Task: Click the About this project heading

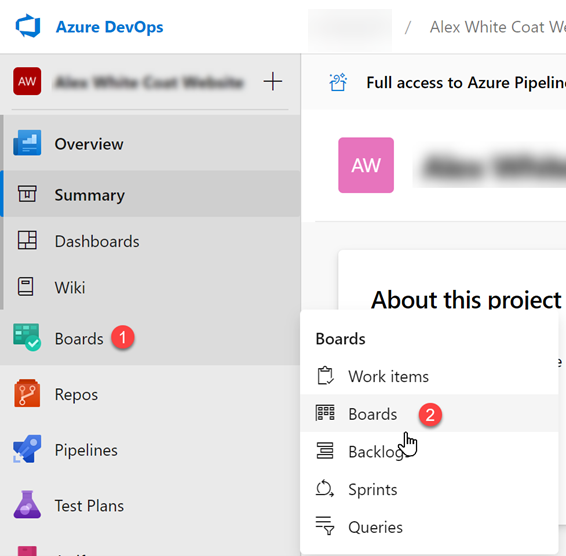Action: [x=466, y=299]
